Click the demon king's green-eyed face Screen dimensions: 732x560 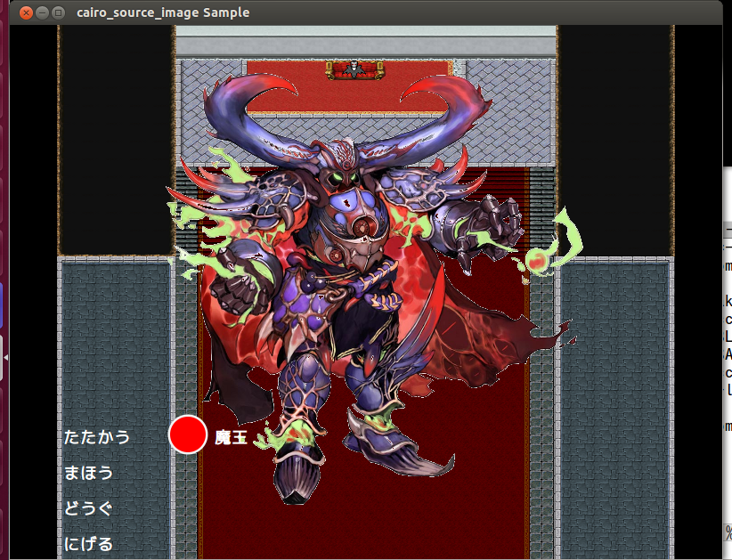click(346, 178)
